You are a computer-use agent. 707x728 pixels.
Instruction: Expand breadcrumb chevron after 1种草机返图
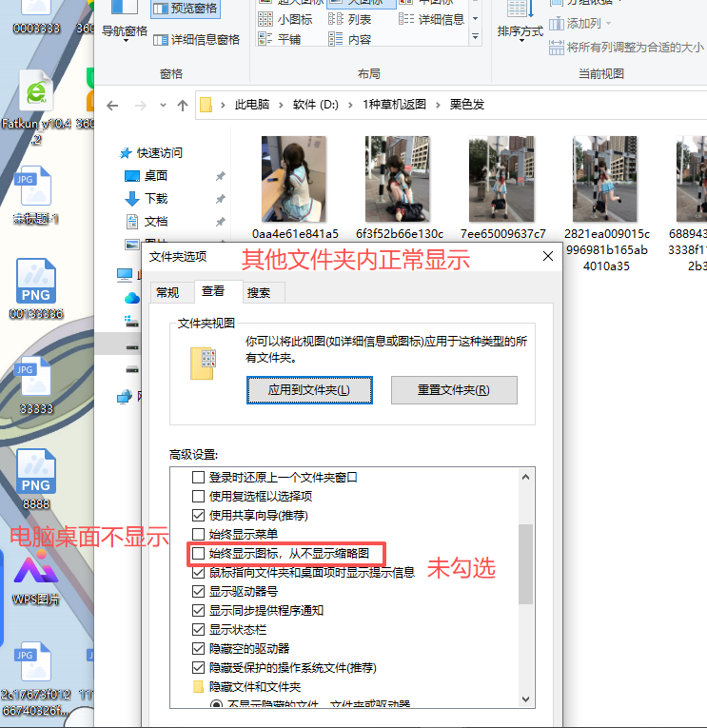438,106
